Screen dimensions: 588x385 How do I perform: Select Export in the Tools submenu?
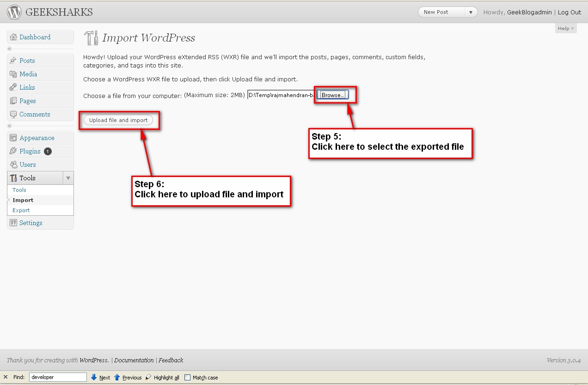21,210
